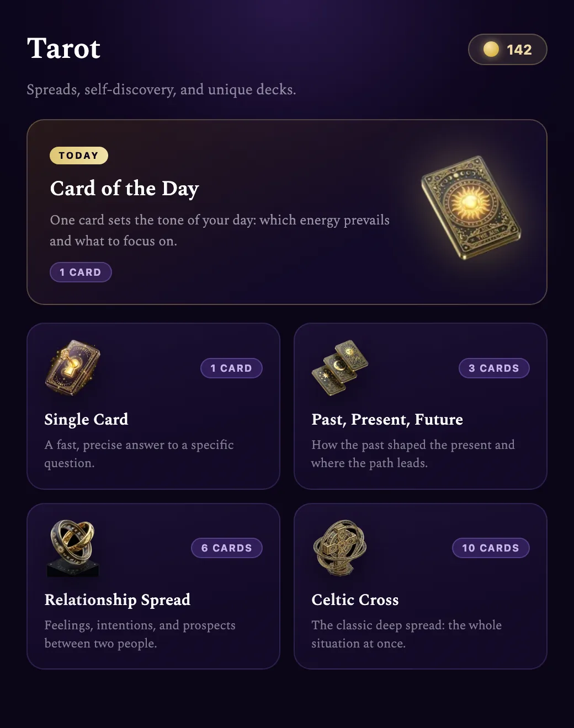Image resolution: width=574 pixels, height=728 pixels.
Task: Open the Relationship Spread title
Action: (x=117, y=599)
